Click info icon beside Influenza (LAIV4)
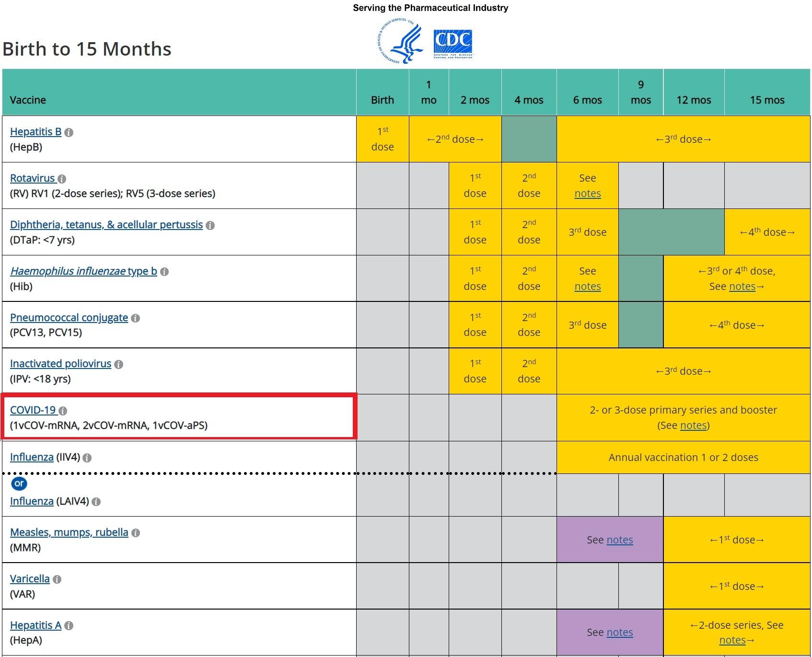812x657 pixels. (96, 502)
